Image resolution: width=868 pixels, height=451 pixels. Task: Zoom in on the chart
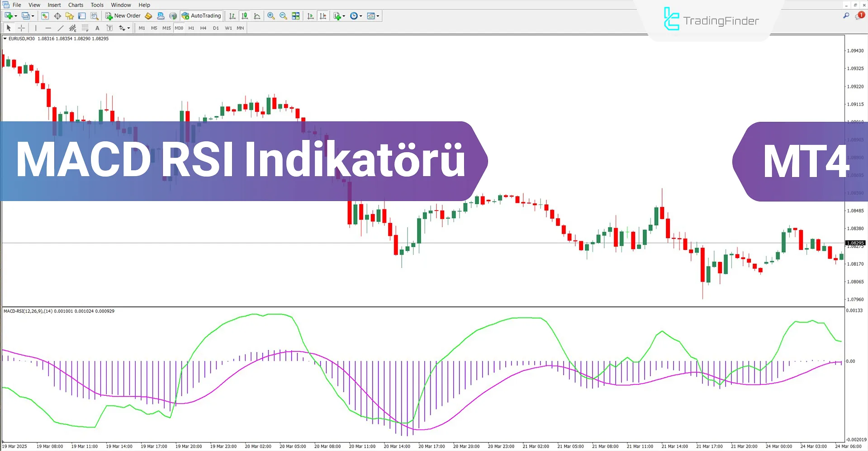271,16
